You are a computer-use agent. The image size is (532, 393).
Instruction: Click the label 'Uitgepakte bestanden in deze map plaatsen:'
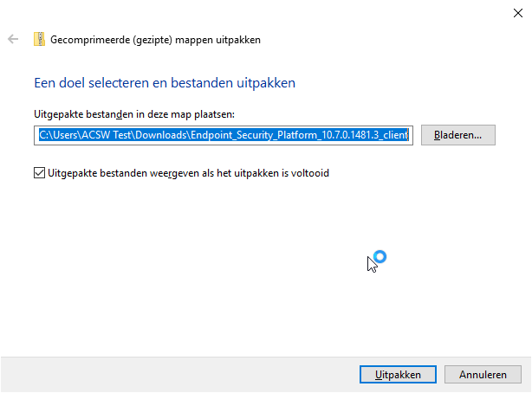pyautogui.click(x=134, y=114)
